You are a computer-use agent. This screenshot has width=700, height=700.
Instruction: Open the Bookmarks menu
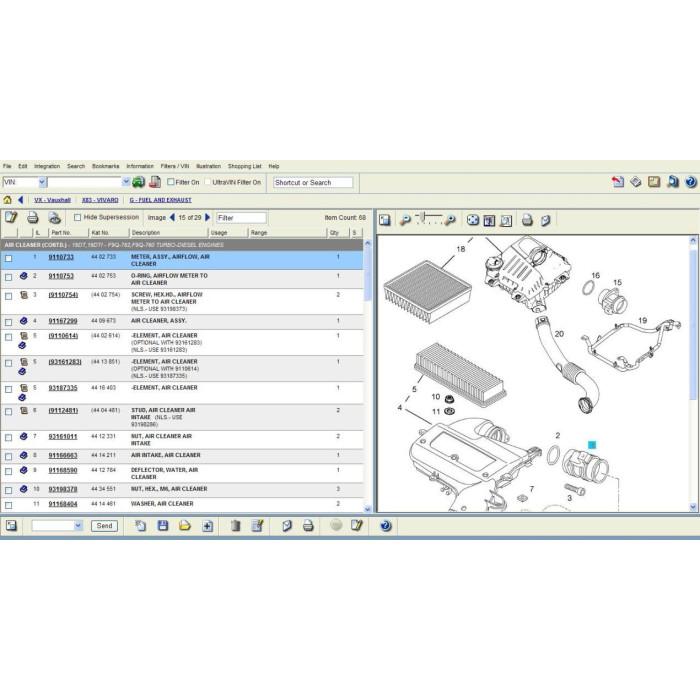click(x=106, y=166)
